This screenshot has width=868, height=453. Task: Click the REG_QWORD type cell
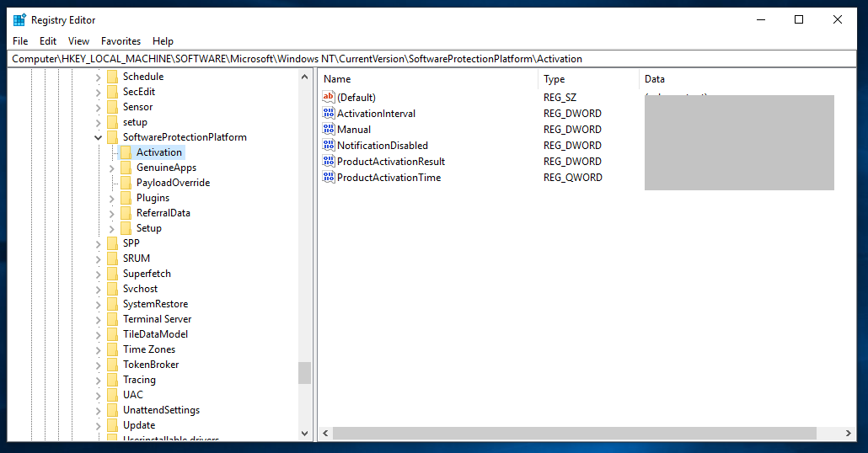click(x=573, y=178)
